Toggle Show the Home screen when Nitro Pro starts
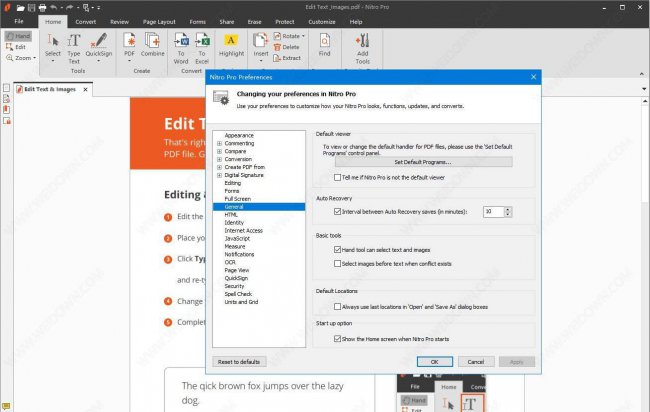 [337, 339]
